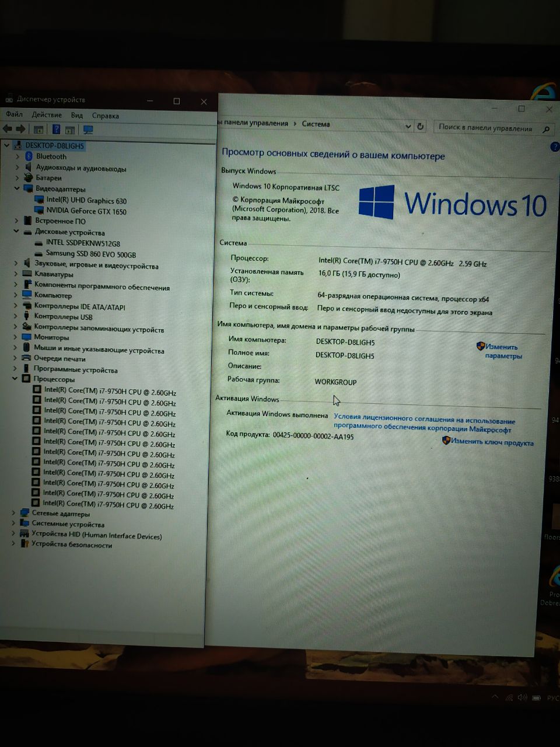Open the Справка menu
560x747 pixels.
click(106, 116)
